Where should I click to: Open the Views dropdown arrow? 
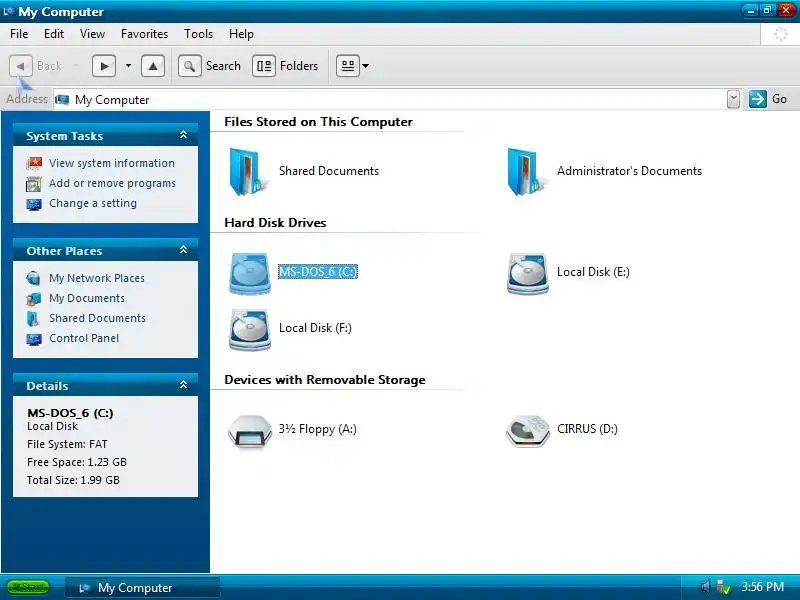(x=365, y=66)
